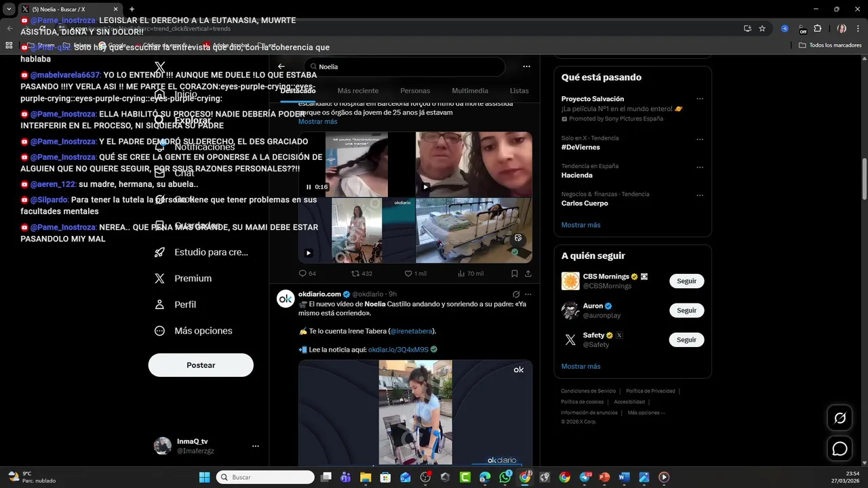Switch to Personas tab

[415, 91]
